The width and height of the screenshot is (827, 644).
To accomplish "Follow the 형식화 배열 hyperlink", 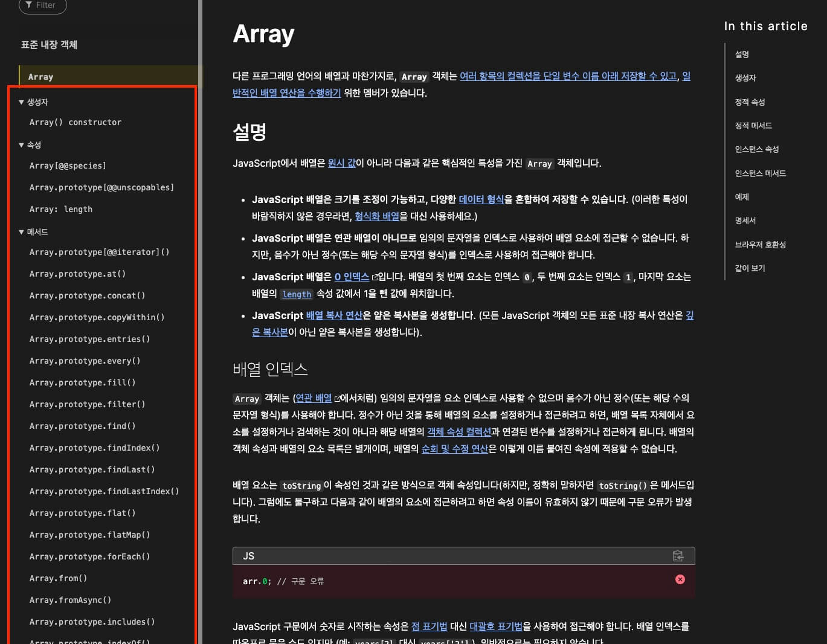I will pos(376,216).
